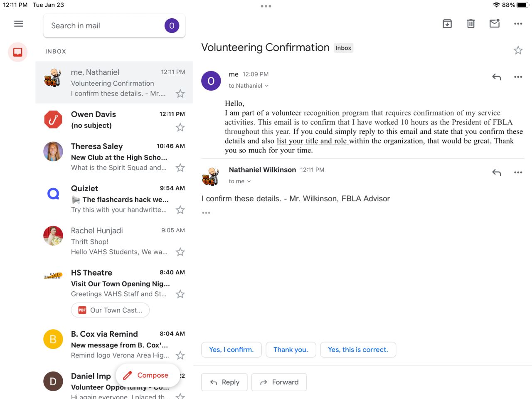
Task: Choose the 'Yes, I confirm.' smart reply
Action: pyautogui.click(x=231, y=350)
